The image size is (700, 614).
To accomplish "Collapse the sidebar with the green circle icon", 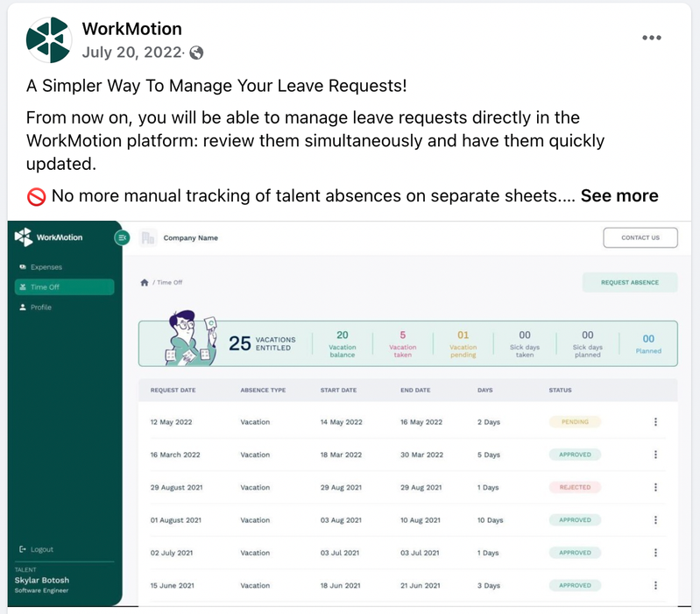I will coord(122,238).
